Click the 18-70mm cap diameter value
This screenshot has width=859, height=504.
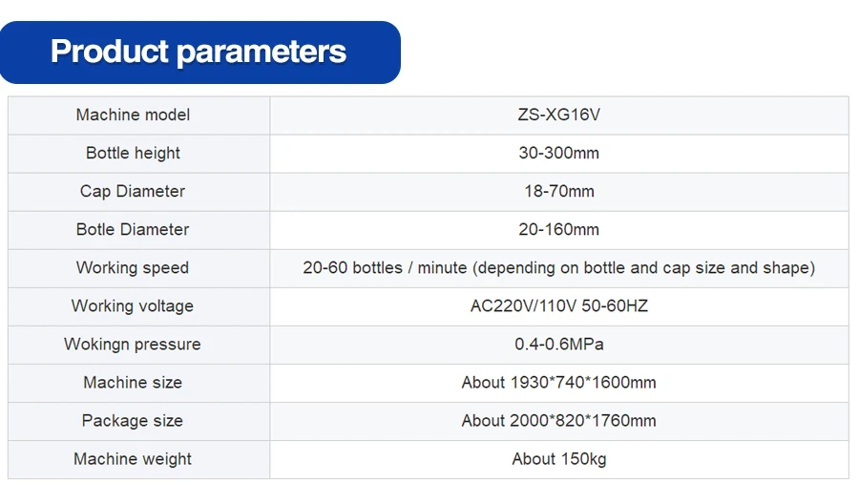(x=558, y=192)
